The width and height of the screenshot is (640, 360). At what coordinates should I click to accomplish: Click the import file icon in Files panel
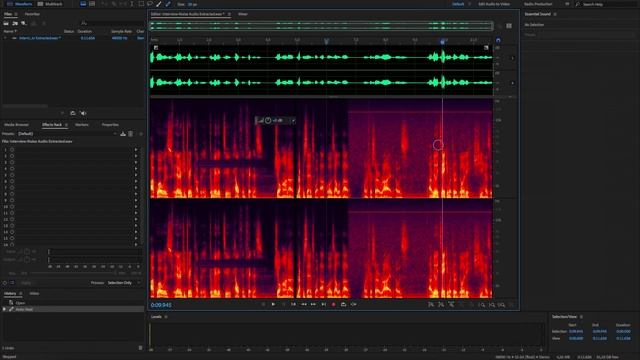coord(15,23)
